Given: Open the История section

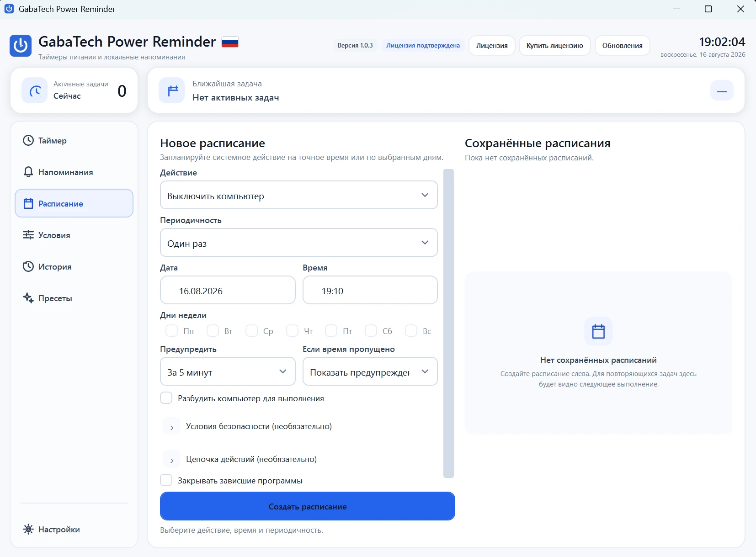Looking at the screenshot, I should pyautogui.click(x=74, y=266).
